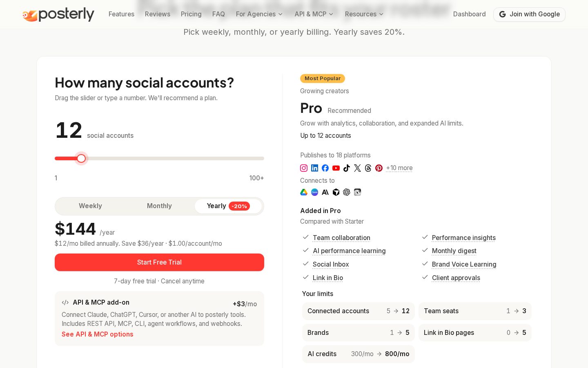Open the Dashboard link
The width and height of the screenshot is (588, 368).
pos(469,14)
